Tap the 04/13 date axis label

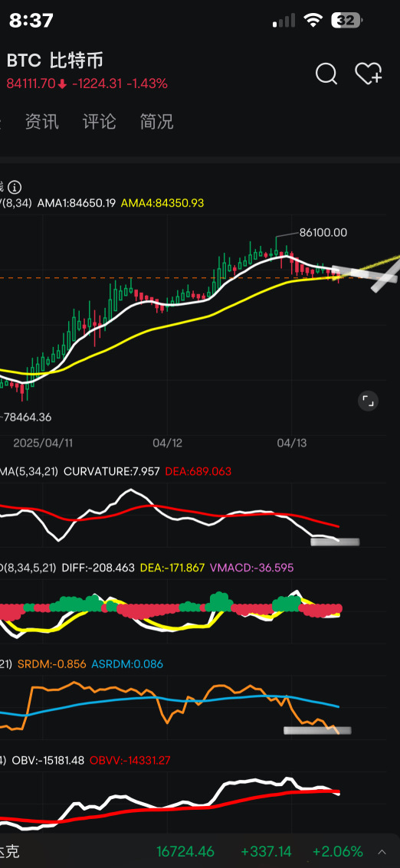click(292, 443)
